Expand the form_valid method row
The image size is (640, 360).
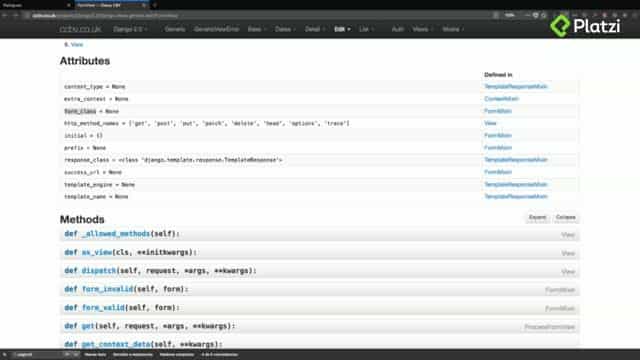[319, 308]
